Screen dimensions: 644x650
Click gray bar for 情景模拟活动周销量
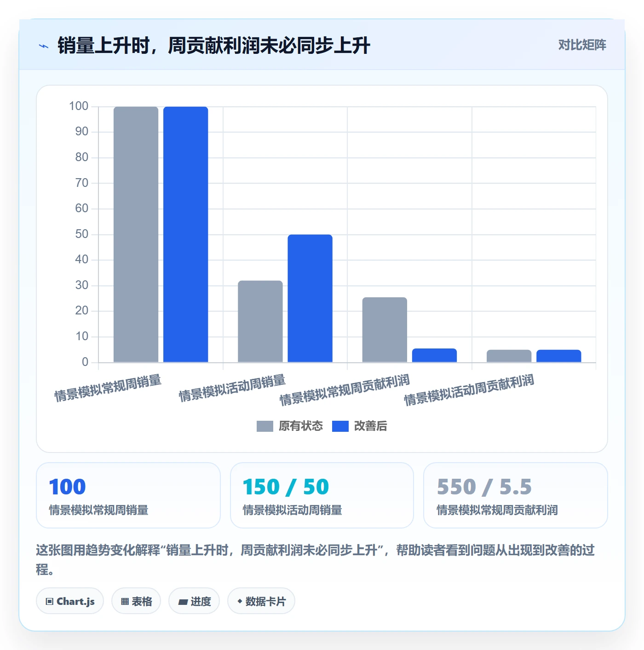pyautogui.click(x=260, y=321)
